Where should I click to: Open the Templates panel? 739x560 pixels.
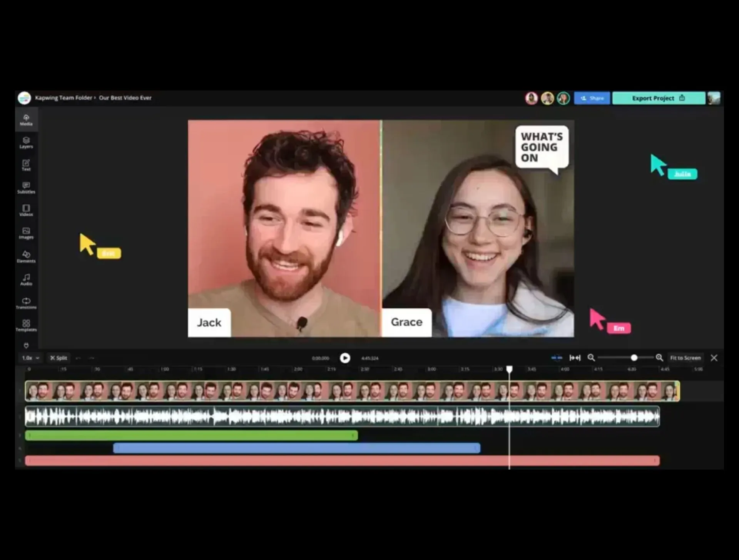26,326
